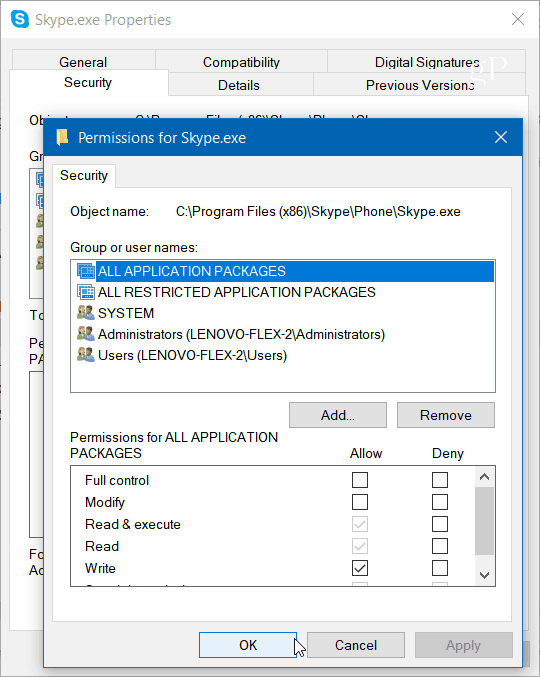540x677 pixels.
Task: Uncheck Allow for Write
Action: (x=360, y=568)
